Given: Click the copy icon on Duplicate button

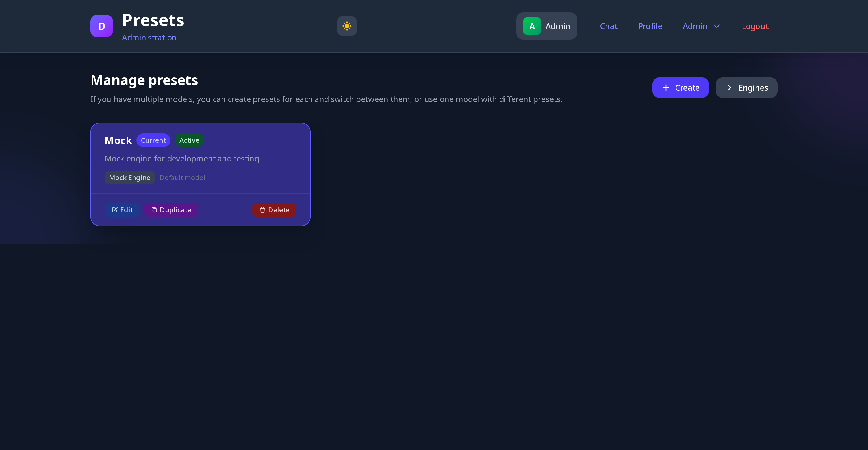Looking at the screenshot, I should [x=154, y=210].
